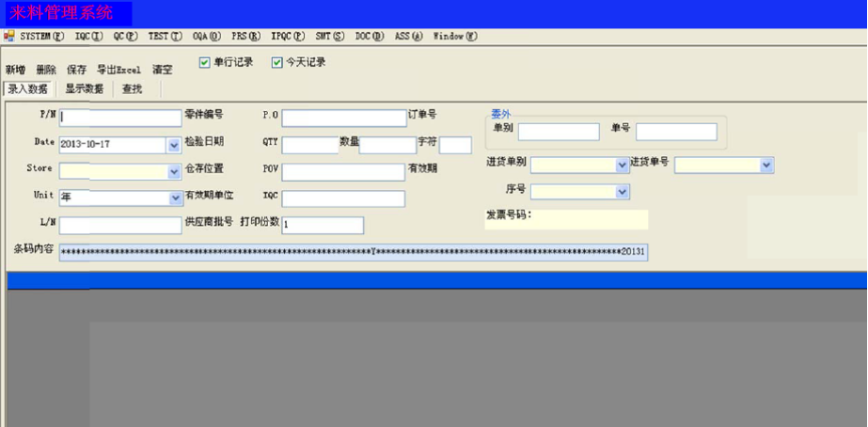Image resolution: width=868 pixels, height=427 pixels.
Task: Click the 保存 button
Action: (x=76, y=70)
